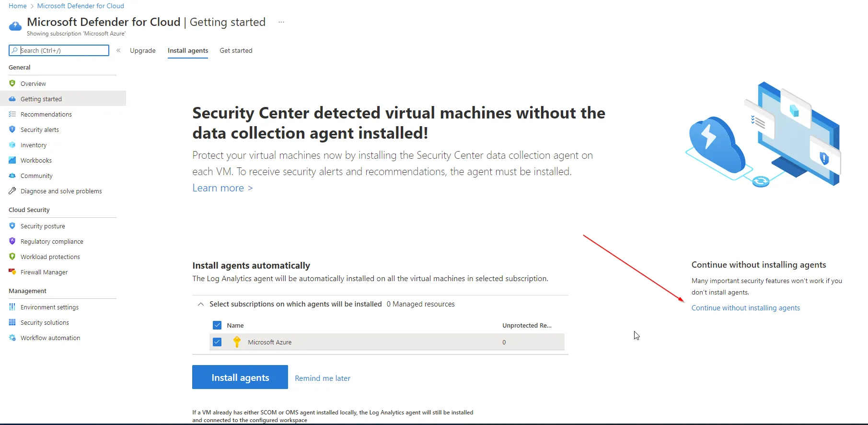The height and width of the screenshot is (425, 868).
Task: Click the Workflow automation gear icon
Action: [x=12, y=338]
